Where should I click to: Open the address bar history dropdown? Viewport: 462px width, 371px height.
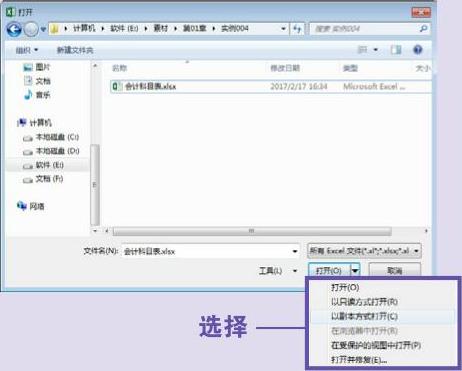[283, 29]
